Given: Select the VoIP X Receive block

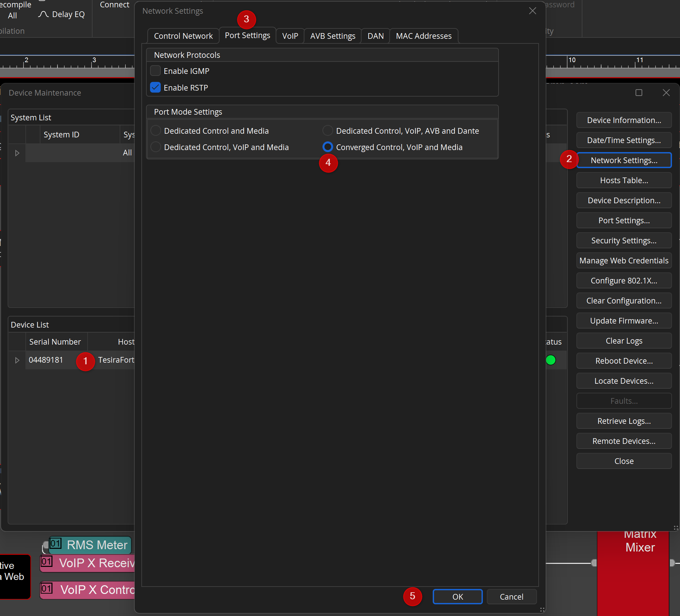Looking at the screenshot, I should 88,563.
